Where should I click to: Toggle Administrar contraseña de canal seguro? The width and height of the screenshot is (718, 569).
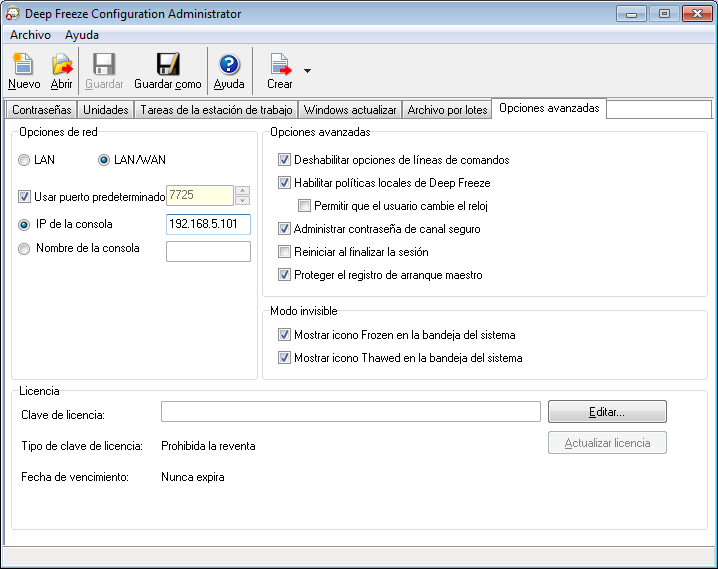click(x=284, y=228)
